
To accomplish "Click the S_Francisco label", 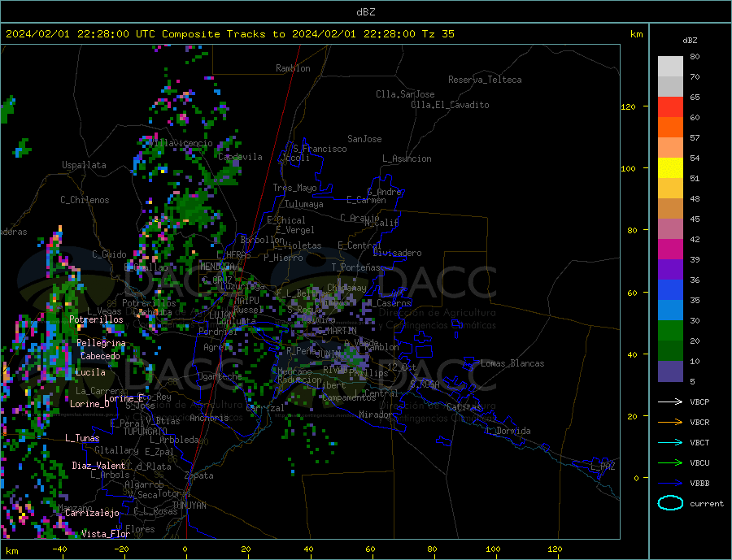I will click(320, 149).
